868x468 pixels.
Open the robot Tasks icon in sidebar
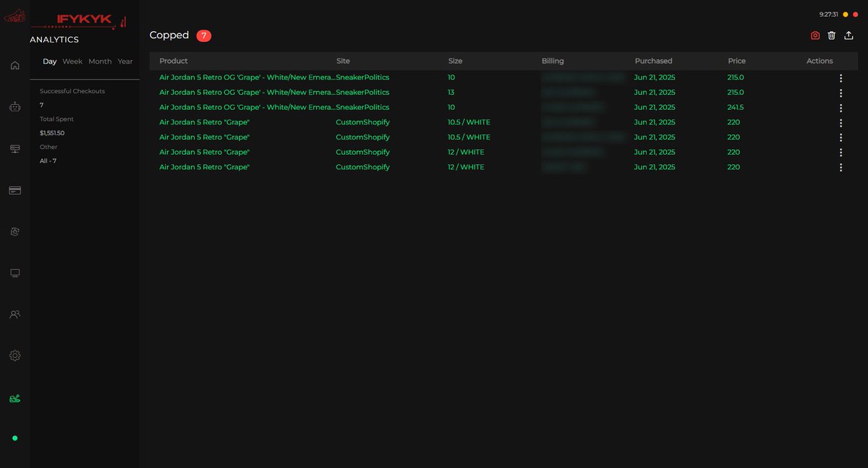pyautogui.click(x=14, y=106)
